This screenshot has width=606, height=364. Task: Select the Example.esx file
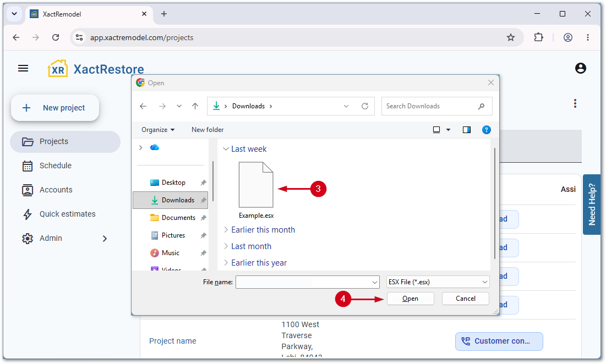pos(256,190)
